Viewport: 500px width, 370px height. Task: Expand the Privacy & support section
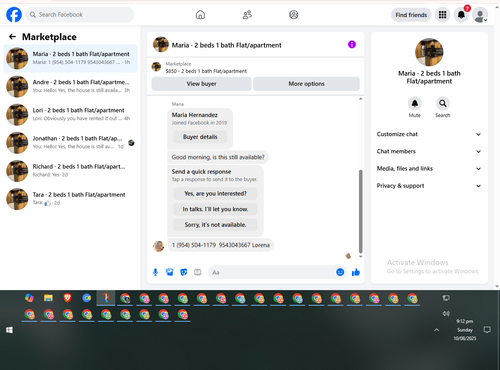click(429, 186)
